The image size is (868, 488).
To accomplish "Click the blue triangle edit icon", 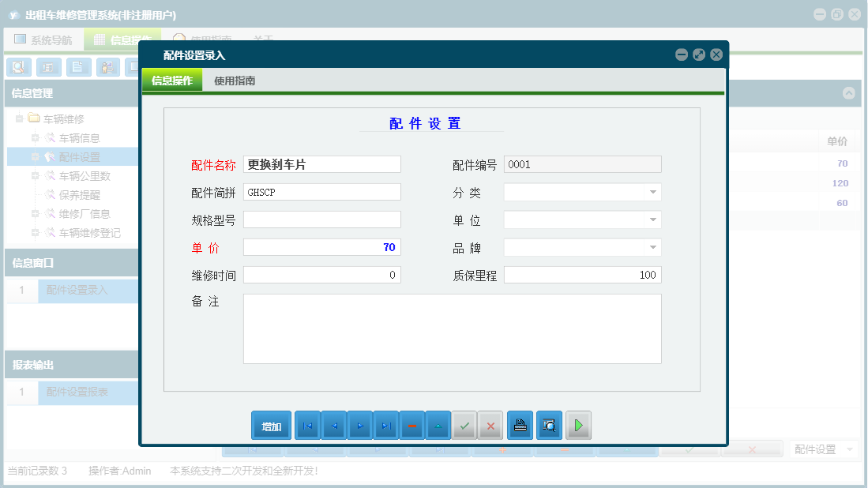I will [438, 425].
